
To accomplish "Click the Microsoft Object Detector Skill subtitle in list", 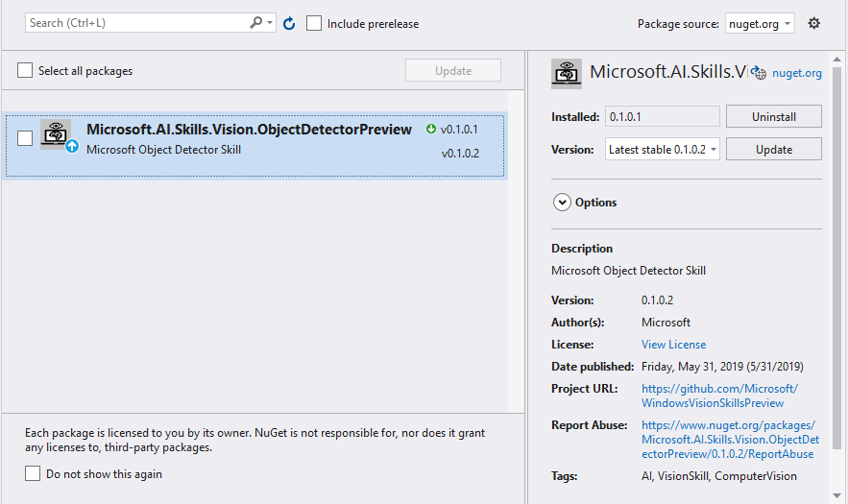I will click(x=163, y=150).
